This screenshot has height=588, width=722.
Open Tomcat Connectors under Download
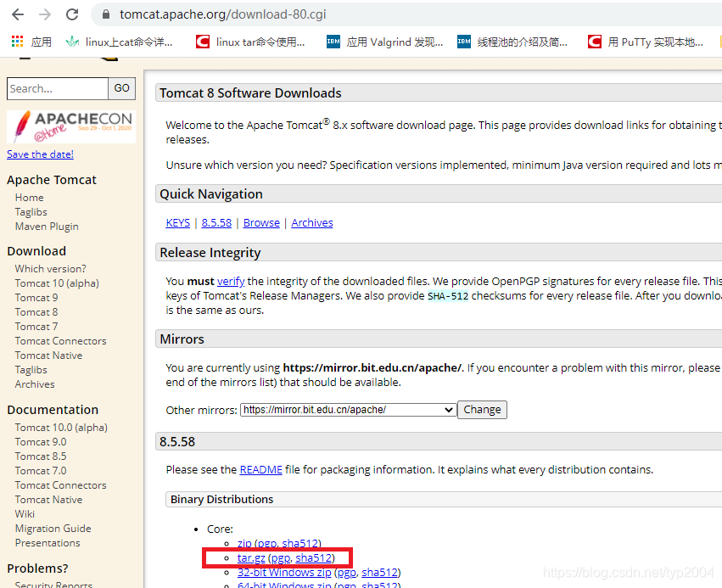pyautogui.click(x=60, y=341)
